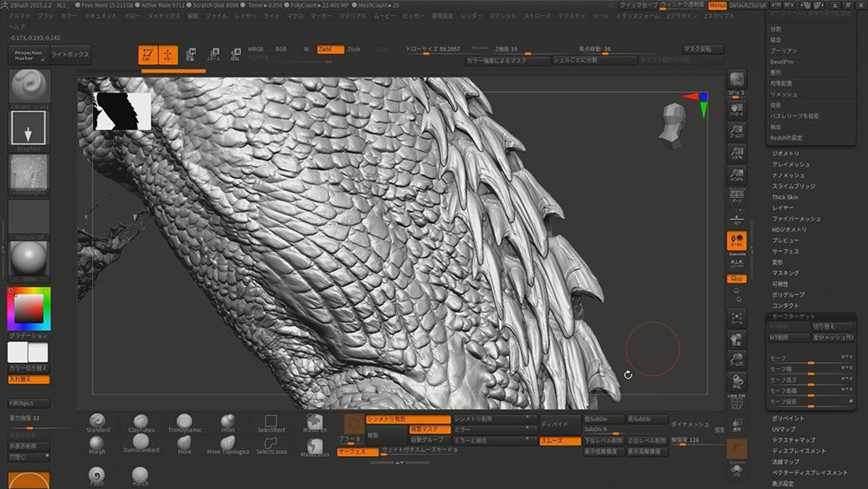Select the SelectRect tool
Image resolution: width=868 pixels, height=489 pixels.
pos(271,424)
